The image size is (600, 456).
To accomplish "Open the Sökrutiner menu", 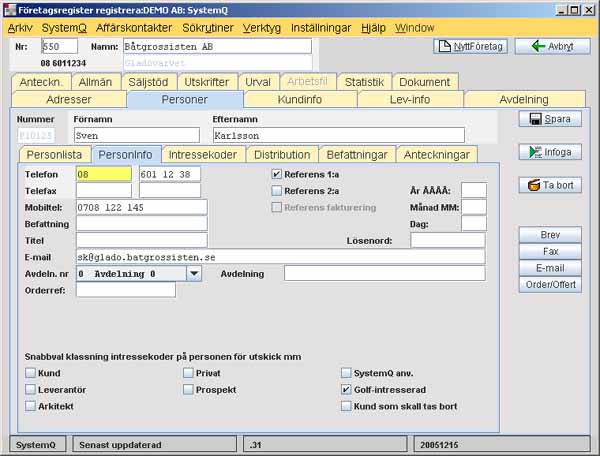I will pyautogui.click(x=208, y=28).
